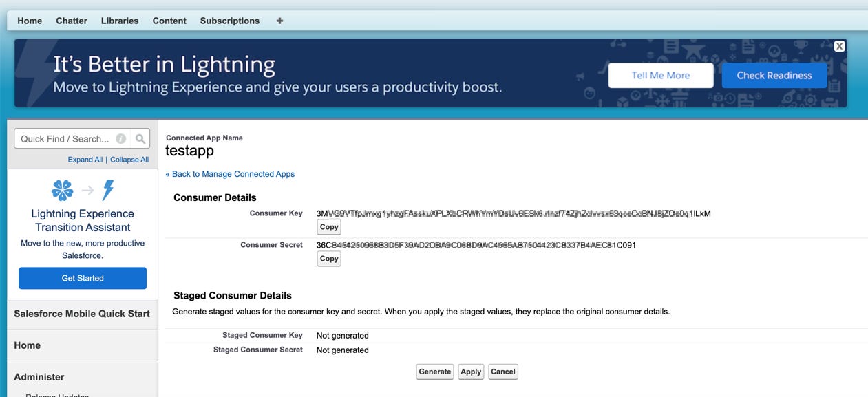868x397 pixels.
Task: Go to the Content tab
Action: tap(169, 21)
